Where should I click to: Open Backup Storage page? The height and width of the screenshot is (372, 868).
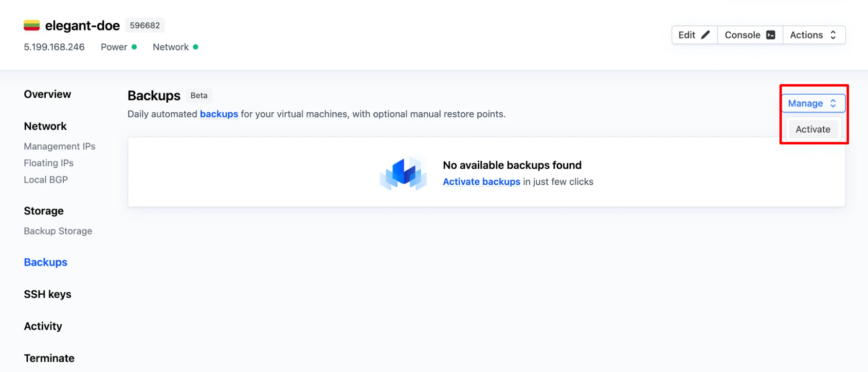58,231
